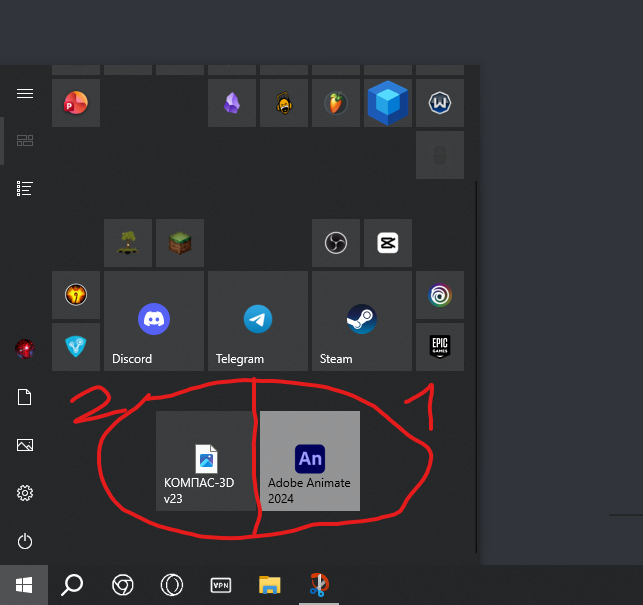This screenshot has width=643, height=605.
Task: Launch Telegram from the Start menu
Action: pos(257,321)
